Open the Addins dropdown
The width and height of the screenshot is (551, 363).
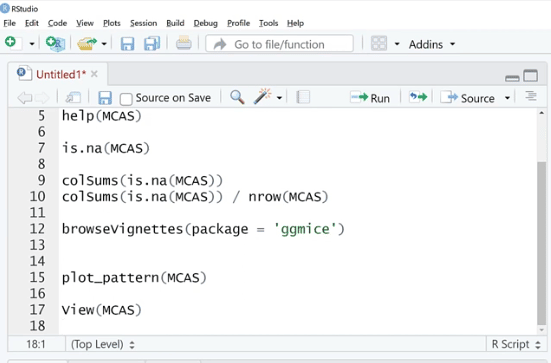point(432,44)
